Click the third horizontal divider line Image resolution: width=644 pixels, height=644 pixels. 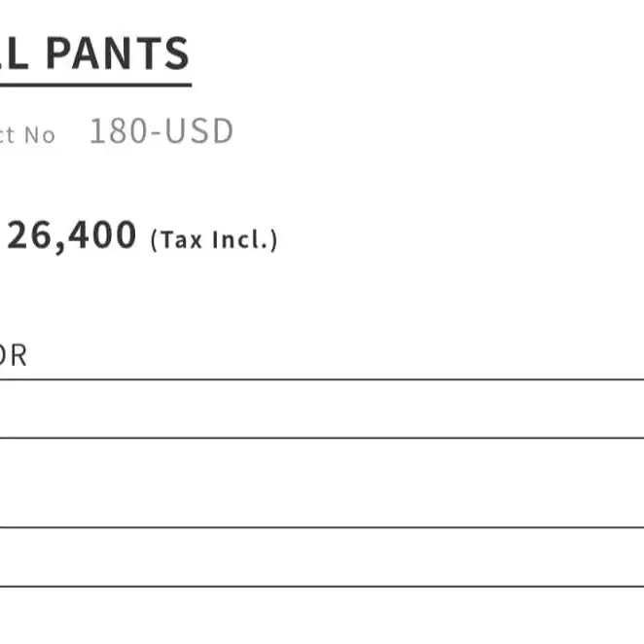321,527
